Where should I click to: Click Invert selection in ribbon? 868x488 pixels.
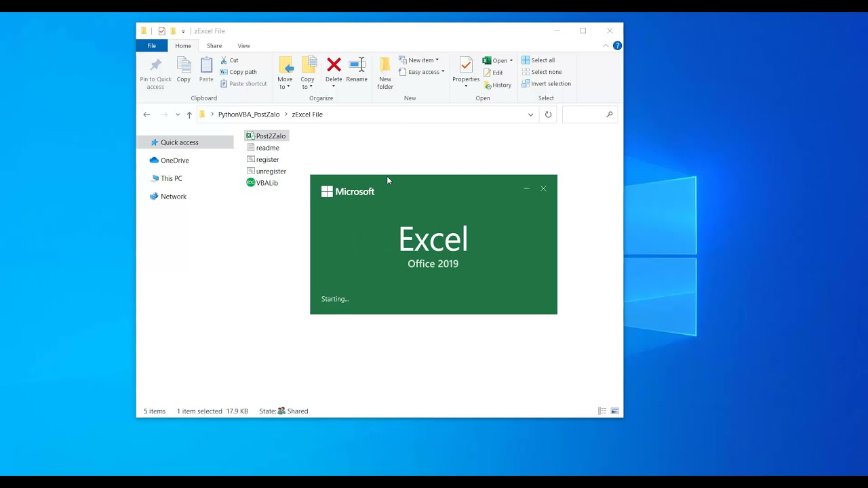(546, 83)
